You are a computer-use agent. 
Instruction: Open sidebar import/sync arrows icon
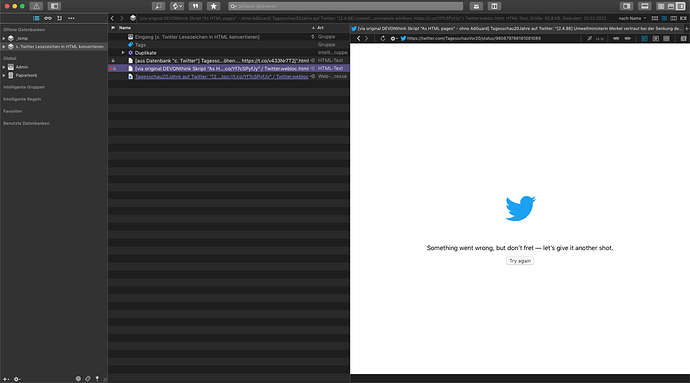(x=59, y=18)
